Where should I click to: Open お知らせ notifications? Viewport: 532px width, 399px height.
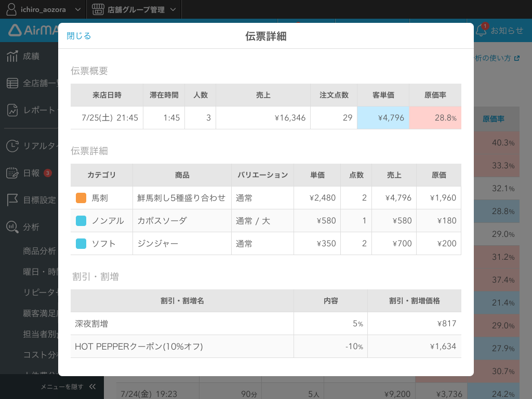pos(507,31)
